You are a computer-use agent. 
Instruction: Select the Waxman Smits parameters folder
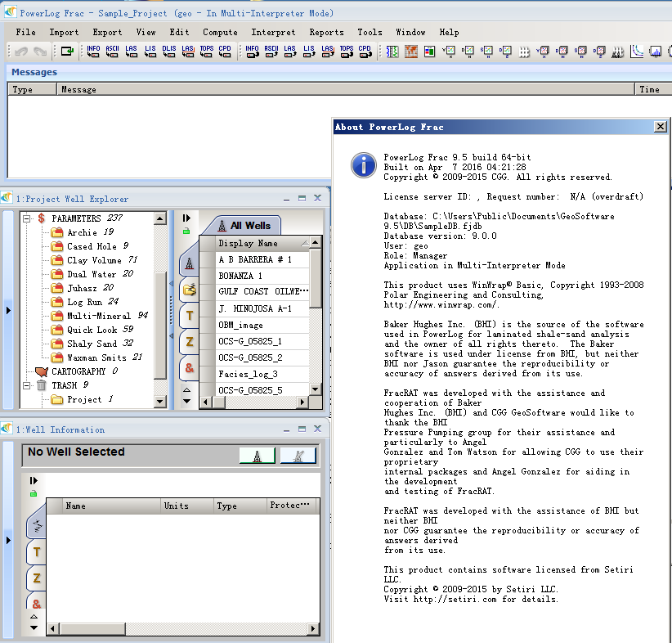[96, 357]
